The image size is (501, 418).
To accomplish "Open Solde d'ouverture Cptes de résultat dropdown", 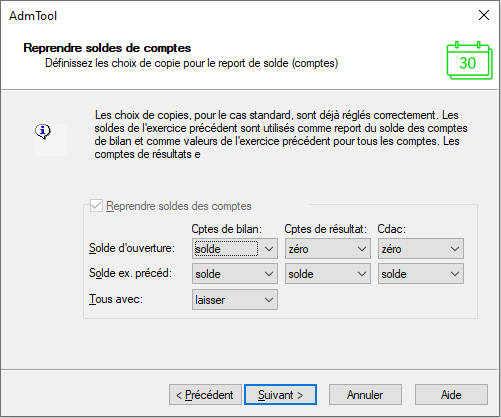I will pyautogui.click(x=328, y=248).
